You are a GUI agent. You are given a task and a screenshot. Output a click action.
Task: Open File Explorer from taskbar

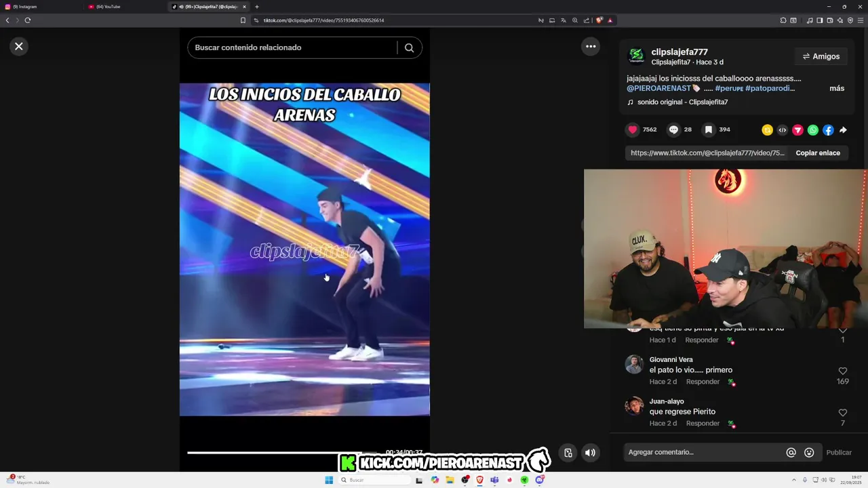pos(450,480)
